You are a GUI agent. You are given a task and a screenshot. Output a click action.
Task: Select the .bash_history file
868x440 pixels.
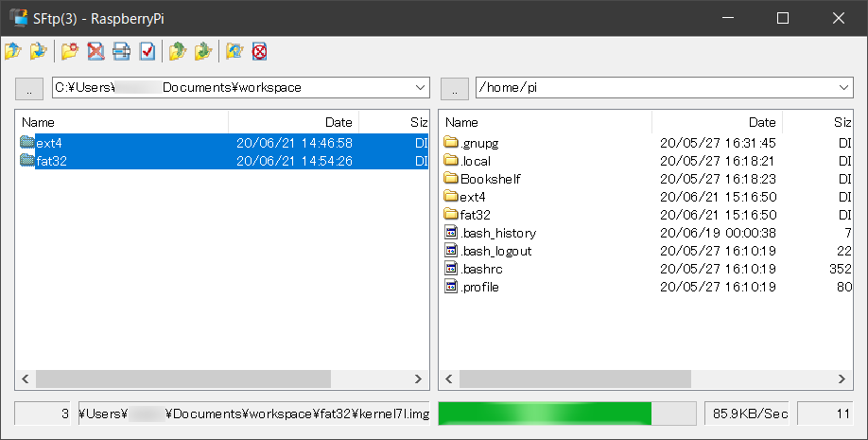tap(491, 233)
